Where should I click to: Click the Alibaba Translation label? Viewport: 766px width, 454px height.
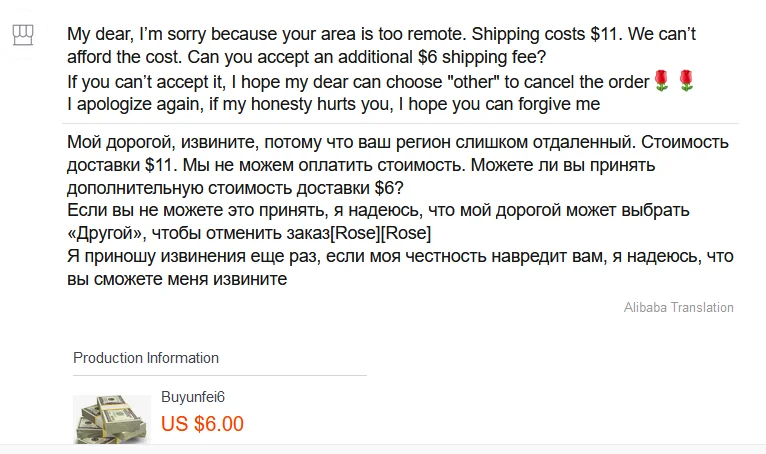pos(678,307)
